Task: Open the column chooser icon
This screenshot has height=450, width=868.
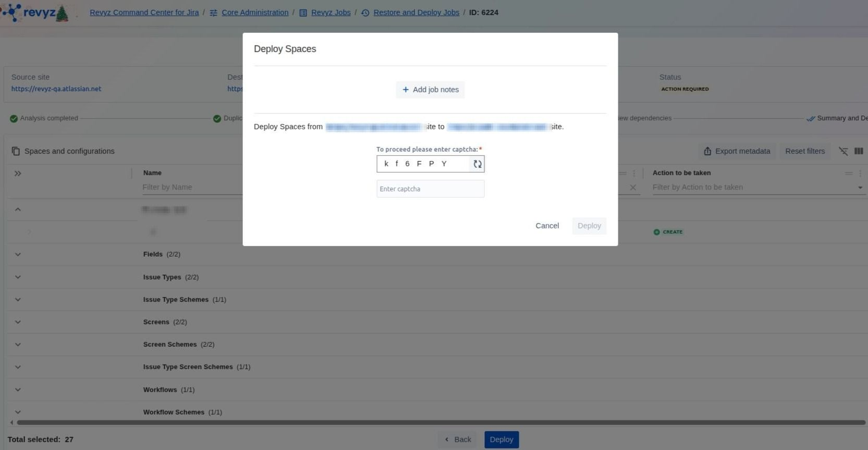Action: tap(859, 151)
